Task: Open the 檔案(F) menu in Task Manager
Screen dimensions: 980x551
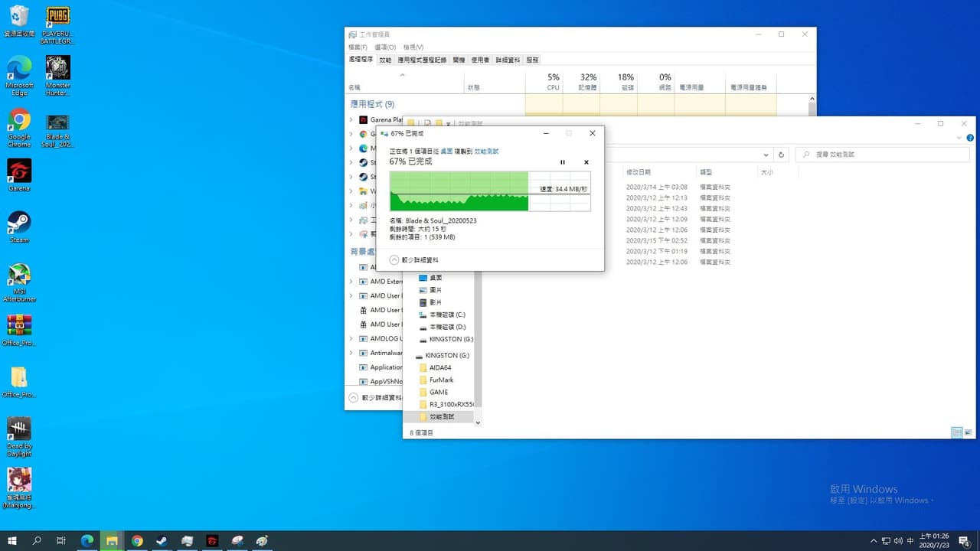Action: point(358,47)
